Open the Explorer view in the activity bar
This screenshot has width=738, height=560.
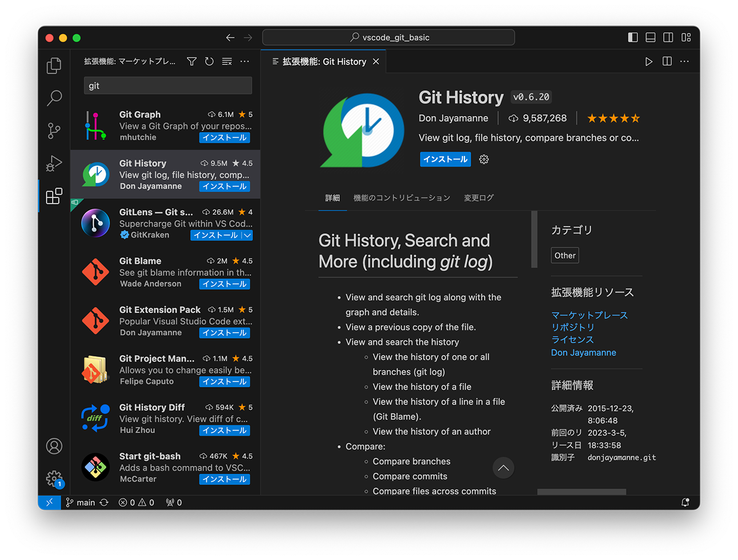pyautogui.click(x=54, y=65)
